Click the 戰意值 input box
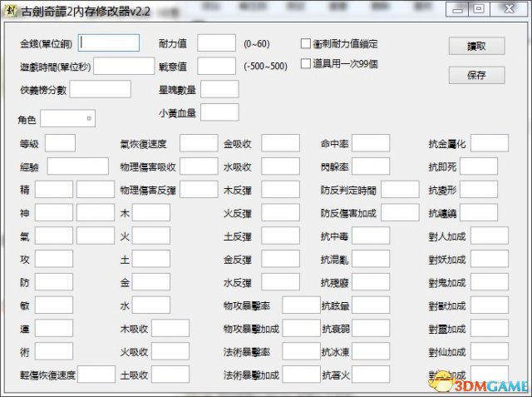The image size is (532, 397). point(217,66)
